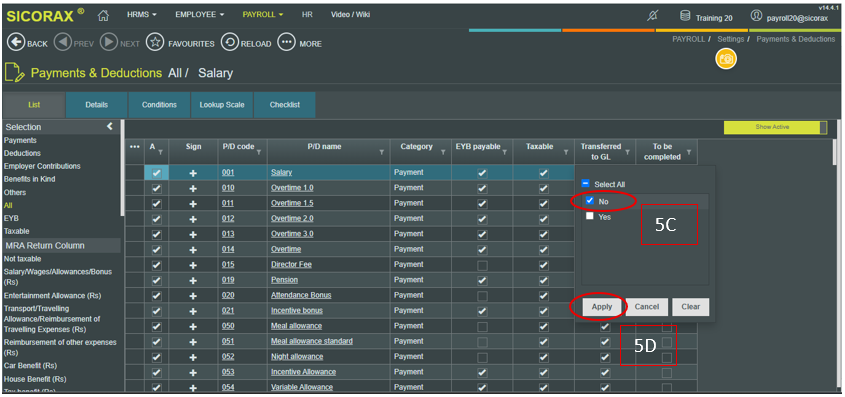Screen dimensions: 845x397
Task: Switch to the Conditions tab
Action: point(160,105)
